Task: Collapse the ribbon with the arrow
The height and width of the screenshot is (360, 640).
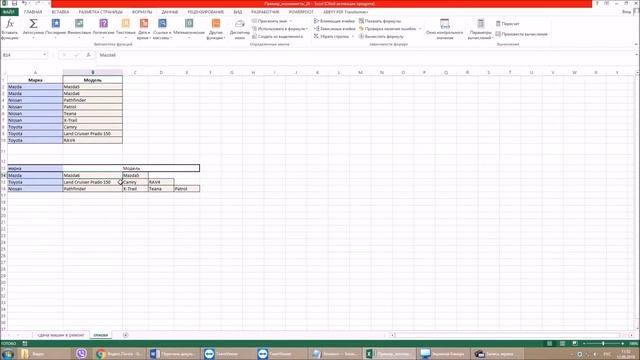Action: pyautogui.click(x=636, y=44)
